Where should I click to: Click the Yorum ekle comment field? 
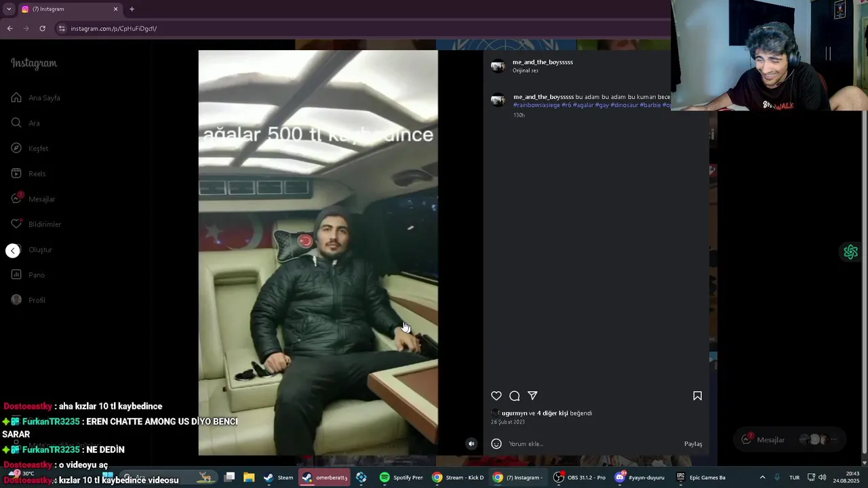pos(593,444)
